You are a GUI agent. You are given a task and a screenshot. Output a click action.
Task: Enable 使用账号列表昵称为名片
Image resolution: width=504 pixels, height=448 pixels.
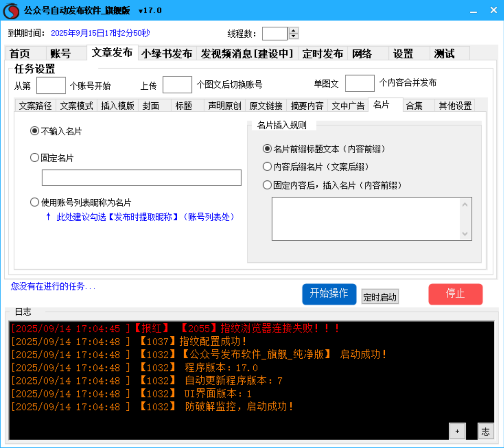point(34,202)
